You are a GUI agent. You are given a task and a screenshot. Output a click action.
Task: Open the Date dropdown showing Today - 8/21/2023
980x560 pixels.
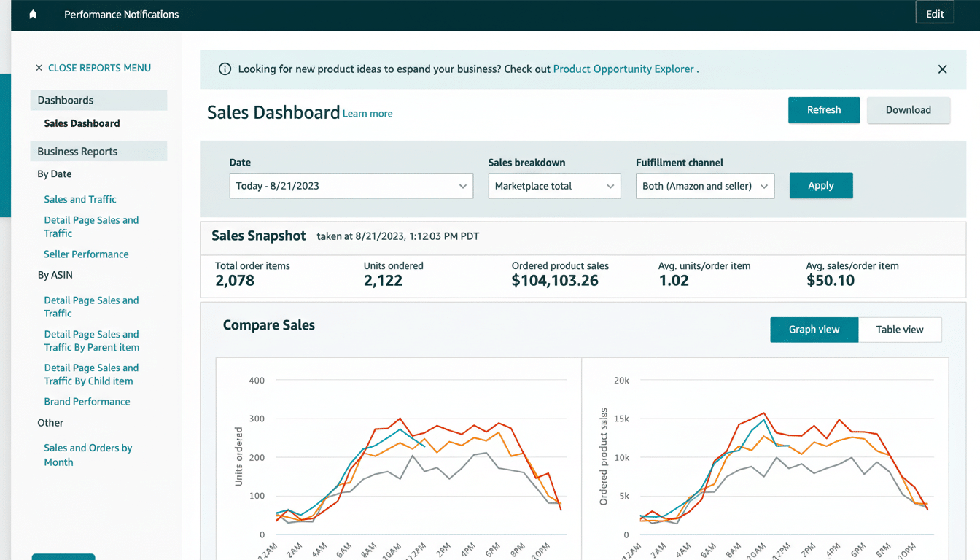[351, 186]
